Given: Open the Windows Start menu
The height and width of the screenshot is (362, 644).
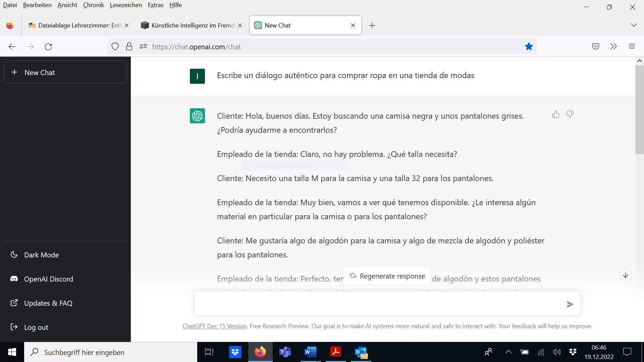Looking at the screenshot, I should [12, 352].
